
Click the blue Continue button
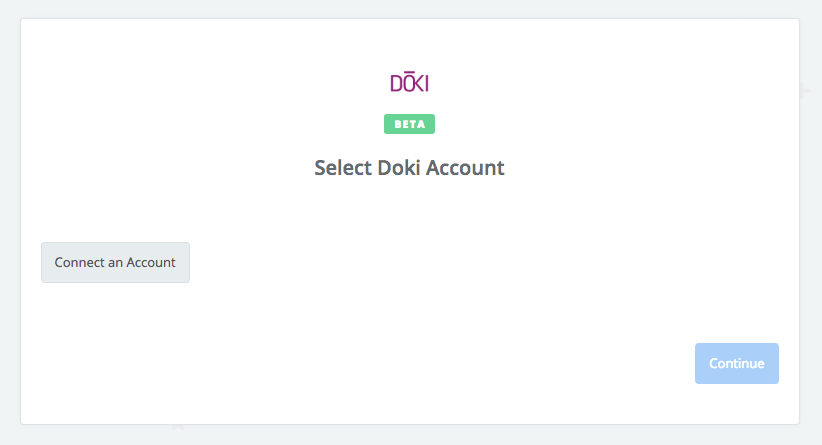click(737, 363)
